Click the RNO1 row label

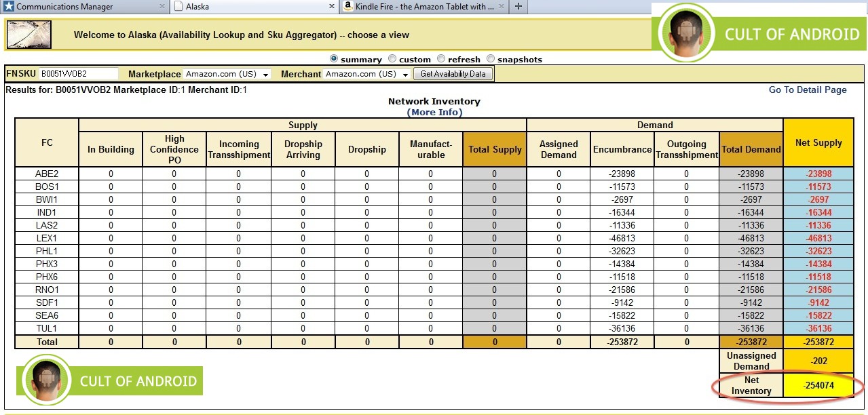pos(47,290)
